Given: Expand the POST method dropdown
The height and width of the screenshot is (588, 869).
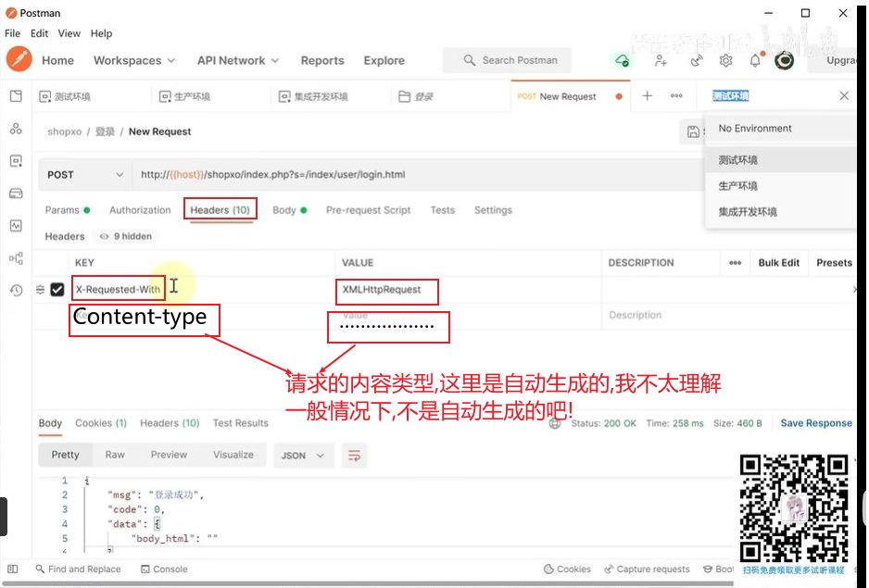Looking at the screenshot, I should coord(85,175).
